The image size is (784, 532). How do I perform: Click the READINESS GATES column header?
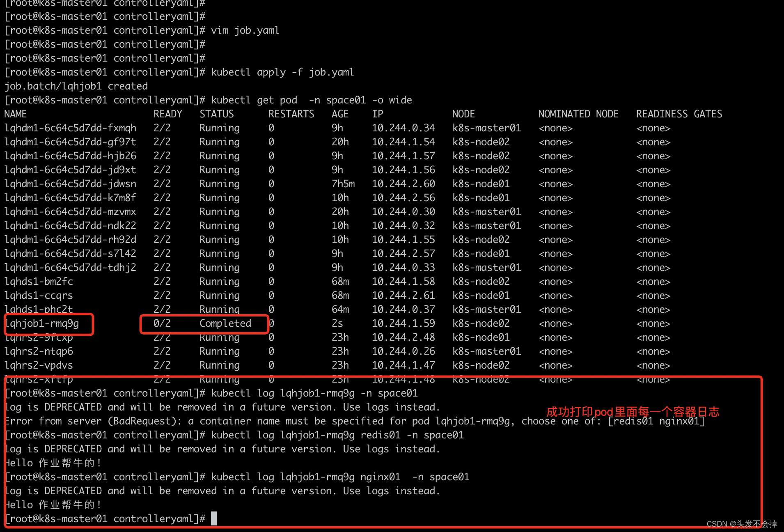tap(679, 114)
